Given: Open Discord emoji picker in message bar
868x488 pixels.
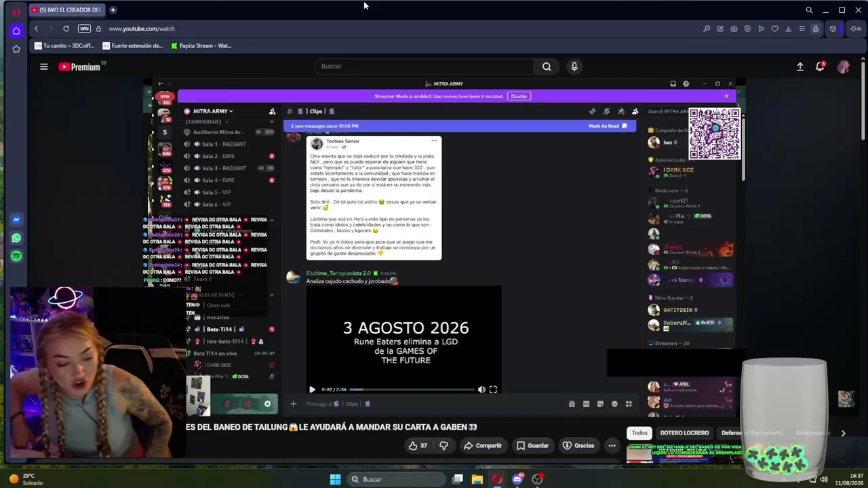Looking at the screenshot, I should coord(614,404).
